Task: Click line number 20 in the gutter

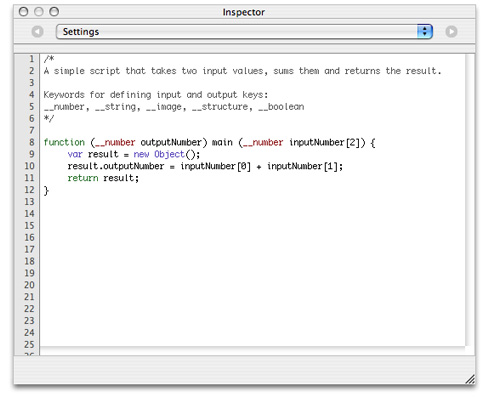Action: pyautogui.click(x=29, y=285)
